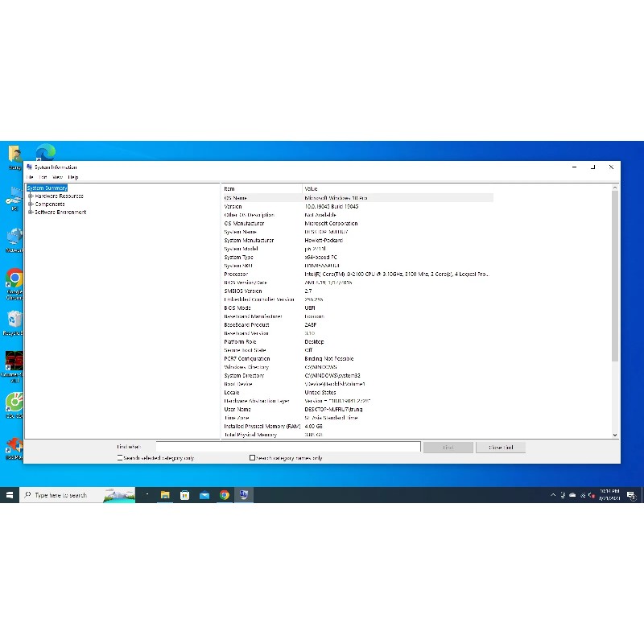Enable Search selected category only checkbox
The width and height of the screenshot is (644, 644).
pyautogui.click(x=119, y=457)
